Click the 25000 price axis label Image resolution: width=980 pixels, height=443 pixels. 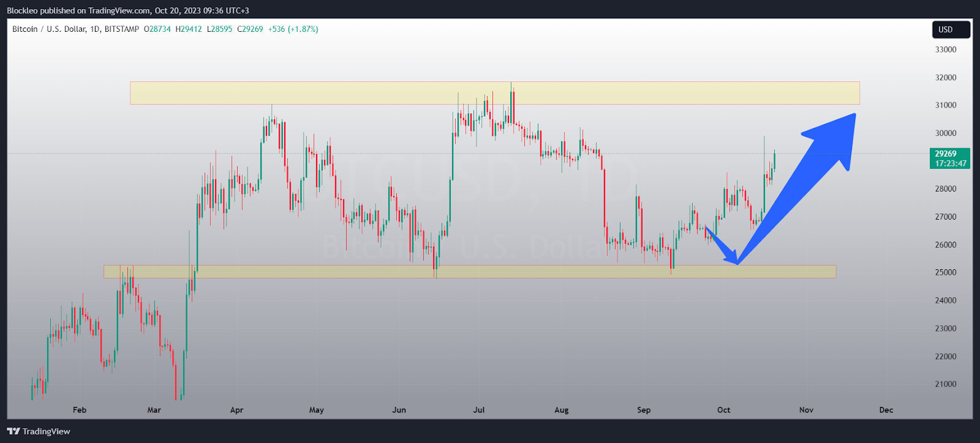[x=945, y=272]
